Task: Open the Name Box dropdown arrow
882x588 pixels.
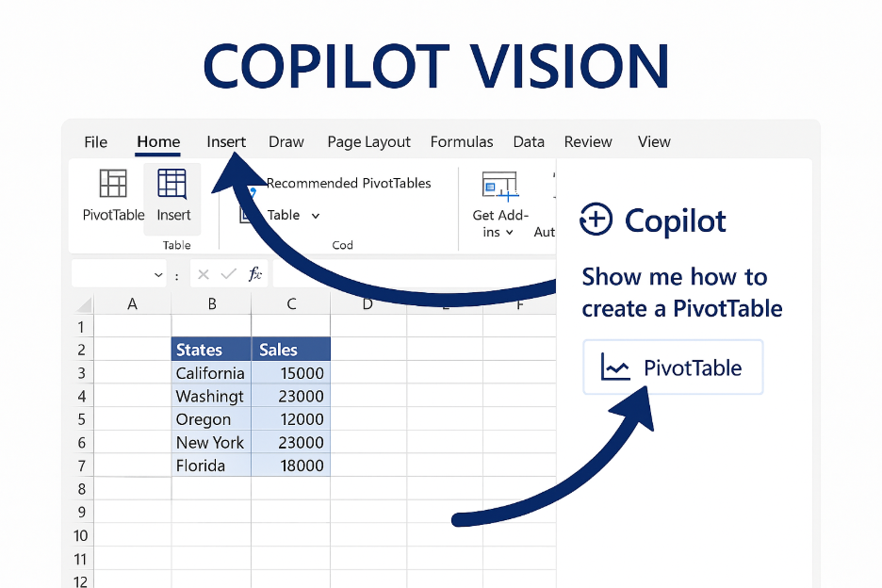Action: pos(158,274)
